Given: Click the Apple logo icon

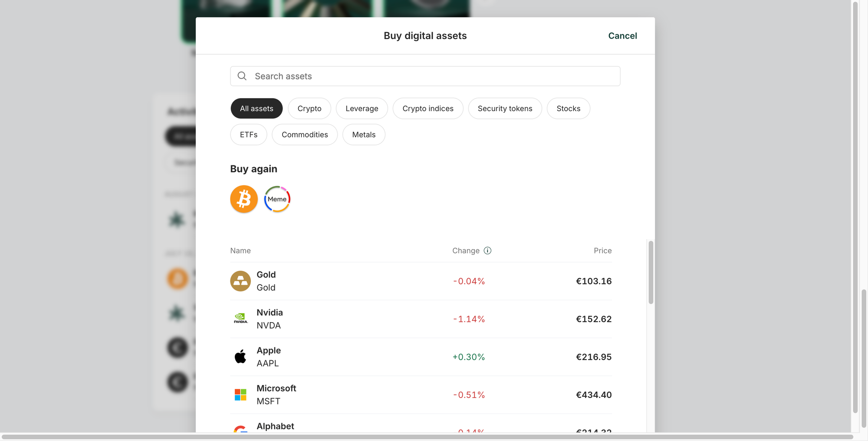Looking at the screenshot, I should tap(240, 357).
